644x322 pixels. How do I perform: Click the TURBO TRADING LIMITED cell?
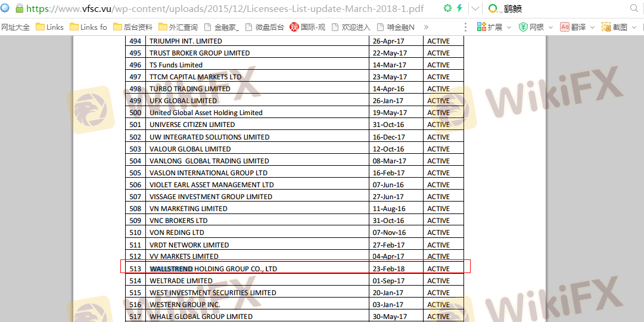click(257, 89)
